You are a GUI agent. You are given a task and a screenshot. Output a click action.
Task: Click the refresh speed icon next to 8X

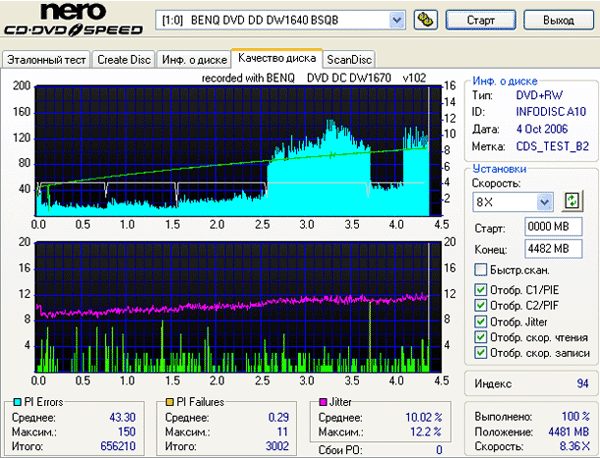(572, 201)
